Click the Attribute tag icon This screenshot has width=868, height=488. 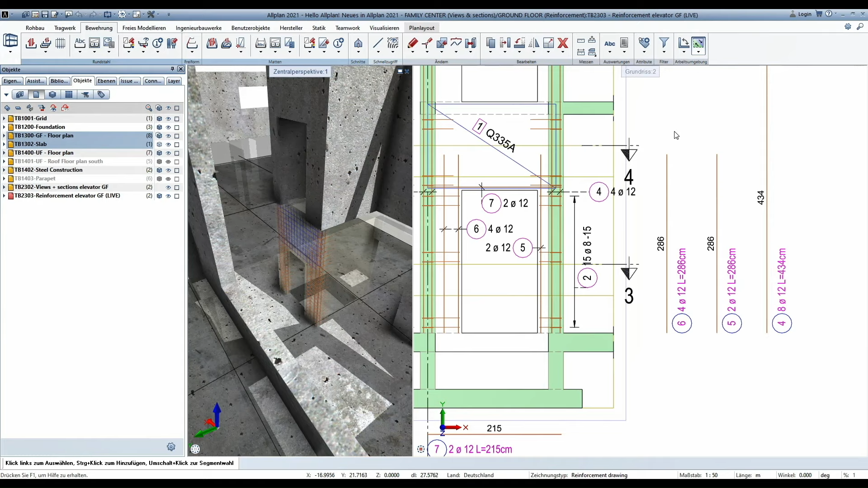pyautogui.click(x=644, y=43)
